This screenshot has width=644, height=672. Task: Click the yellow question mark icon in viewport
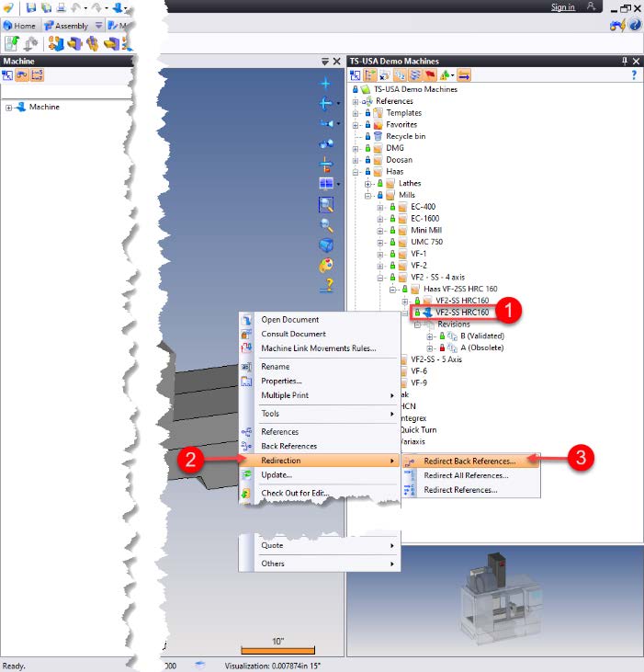(327, 285)
